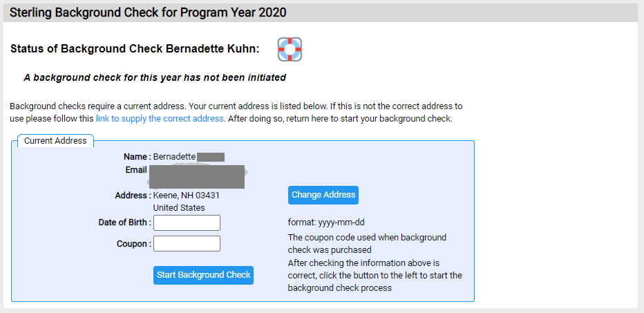Click the Email label
The image size is (644, 313).
click(x=136, y=170)
